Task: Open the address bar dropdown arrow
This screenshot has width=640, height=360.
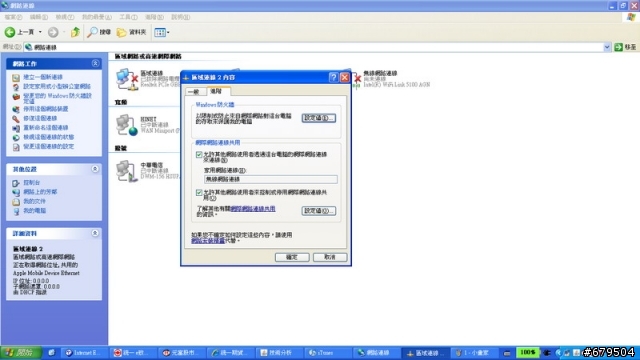Action: click(607, 47)
